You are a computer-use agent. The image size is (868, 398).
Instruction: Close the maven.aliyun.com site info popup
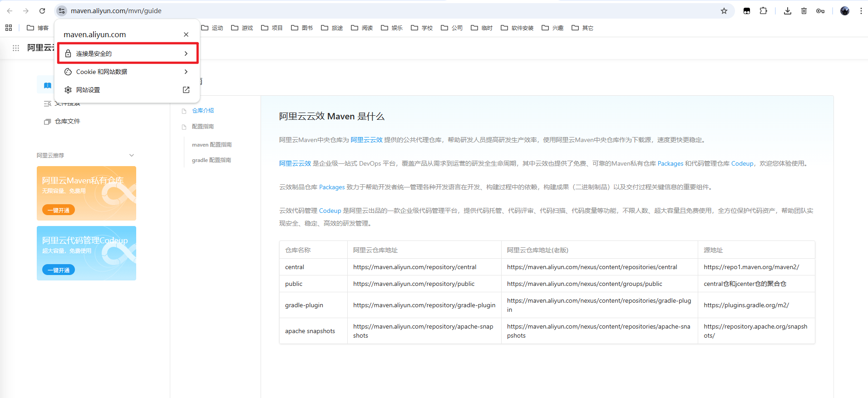(x=186, y=34)
